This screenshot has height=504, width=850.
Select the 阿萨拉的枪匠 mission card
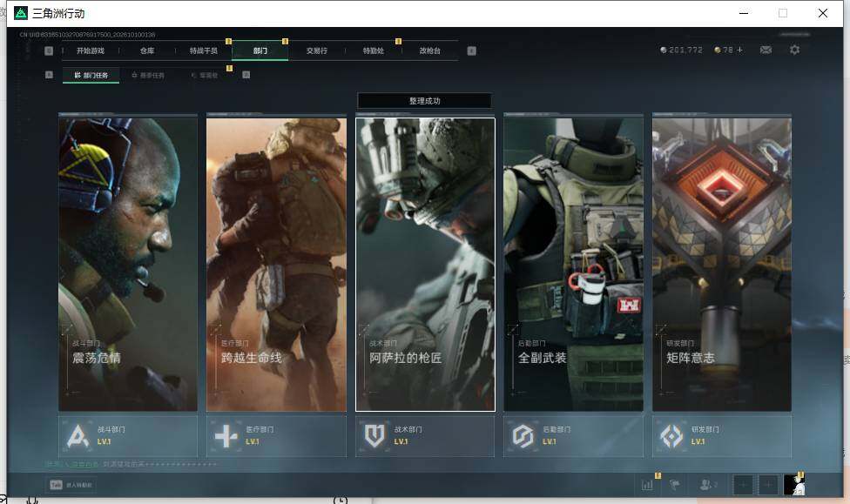[425, 265]
